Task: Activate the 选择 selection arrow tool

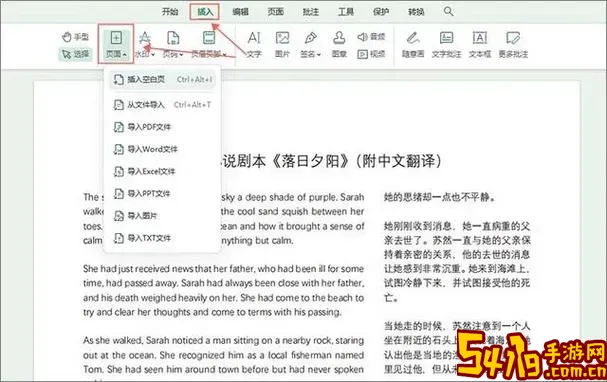Action: tap(75, 54)
